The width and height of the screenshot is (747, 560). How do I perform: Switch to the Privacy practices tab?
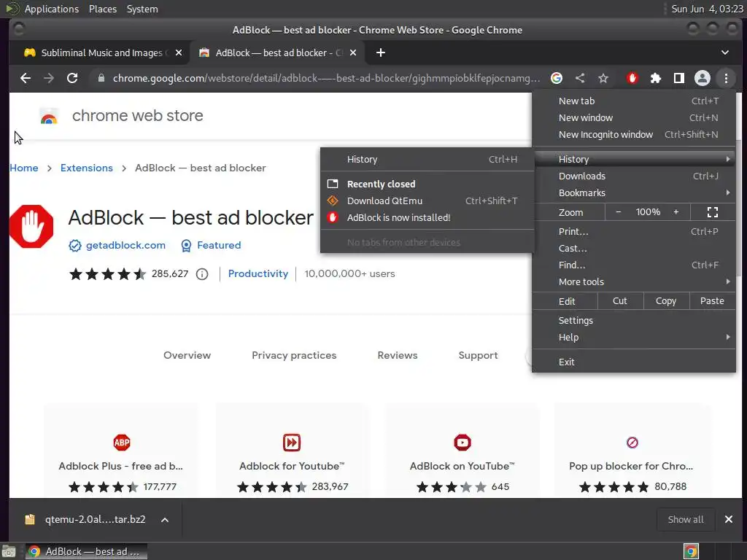tap(294, 355)
